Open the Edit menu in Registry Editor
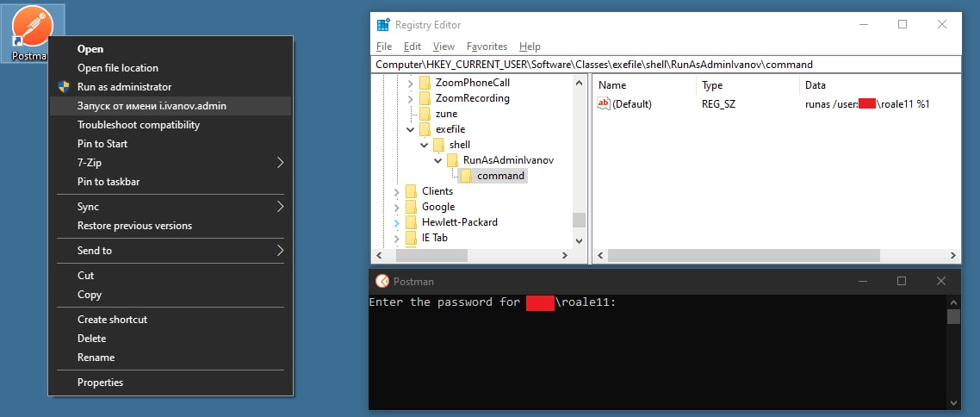This screenshot has width=980, height=417. point(412,47)
